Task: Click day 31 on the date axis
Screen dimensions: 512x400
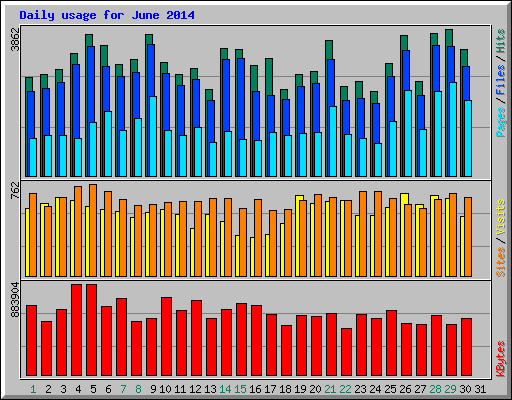Action: [480, 389]
